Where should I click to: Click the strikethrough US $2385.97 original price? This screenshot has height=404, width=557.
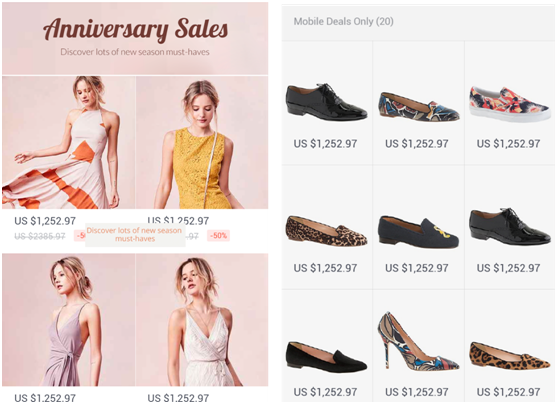pos(40,236)
